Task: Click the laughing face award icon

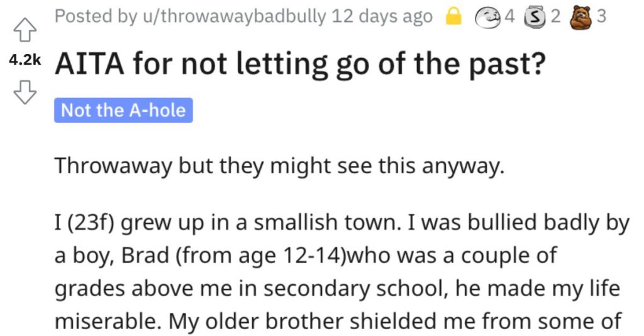Action: pyautogui.click(x=488, y=18)
